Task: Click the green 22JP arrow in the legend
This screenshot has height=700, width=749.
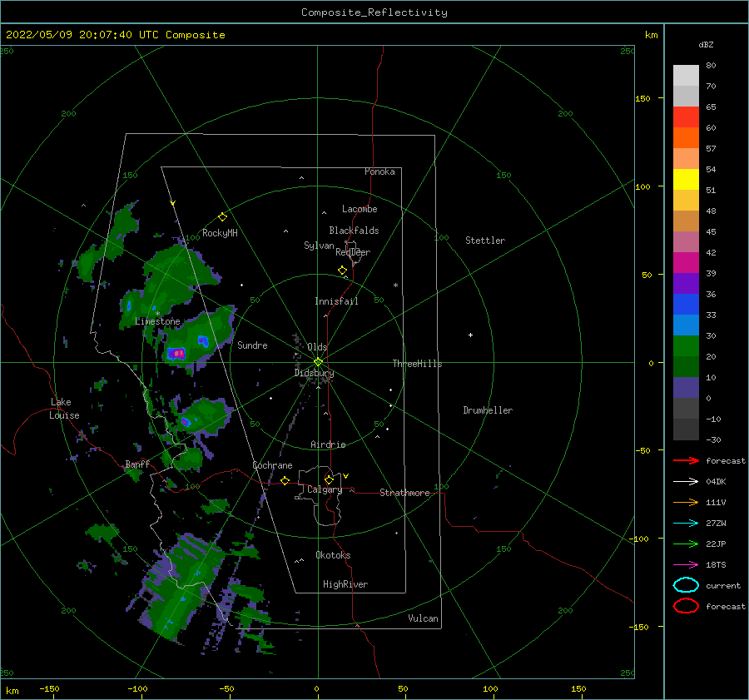Action: [x=686, y=544]
